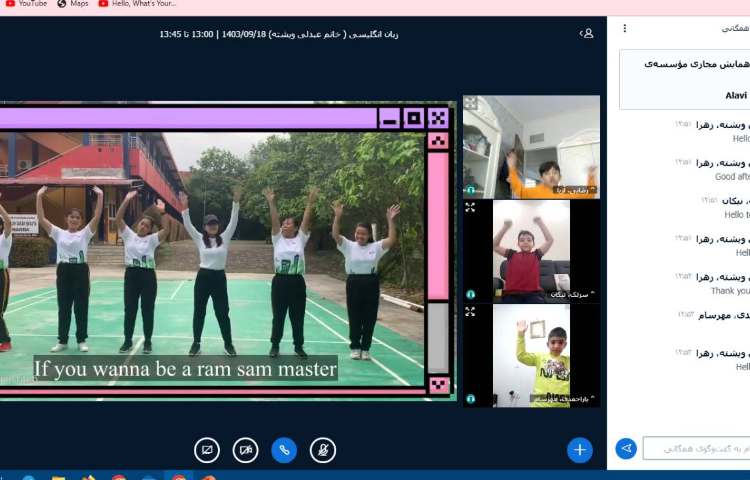The height and width of the screenshot is (480, 750).
Task: Toggle the microphone mute button
Action: click(322, 450)
